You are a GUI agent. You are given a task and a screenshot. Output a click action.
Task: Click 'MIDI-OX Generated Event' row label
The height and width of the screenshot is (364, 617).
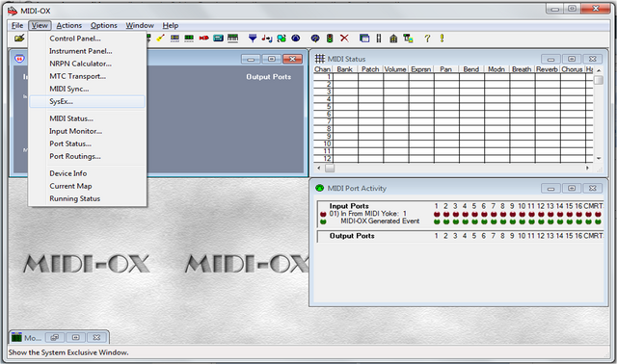[380, 221]
